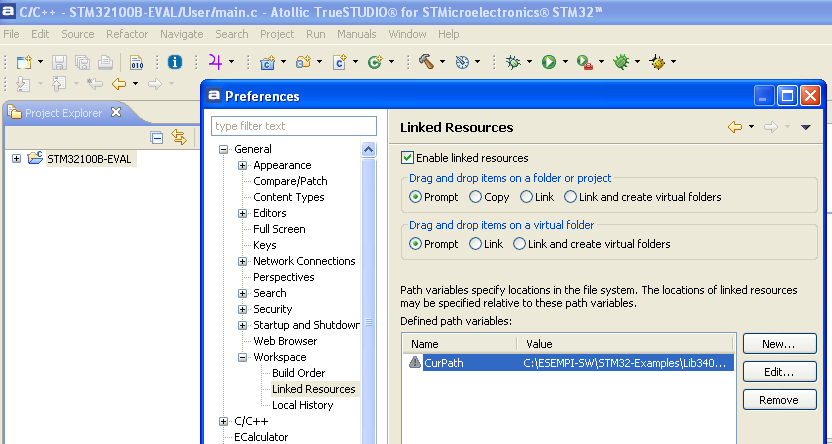Close the Project Explorer view tab
Image resolution: width=832 pixels, height=444 pixels.
[x=116, y=112]
